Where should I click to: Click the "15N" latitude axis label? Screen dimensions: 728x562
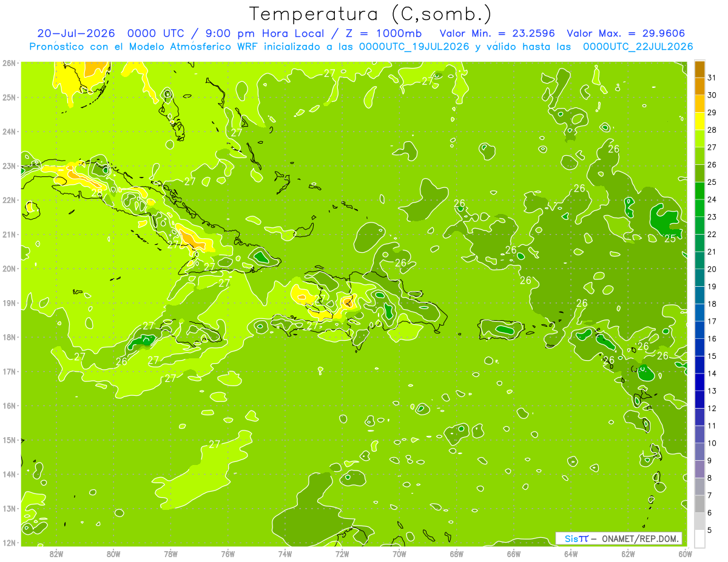coord(8,440)
